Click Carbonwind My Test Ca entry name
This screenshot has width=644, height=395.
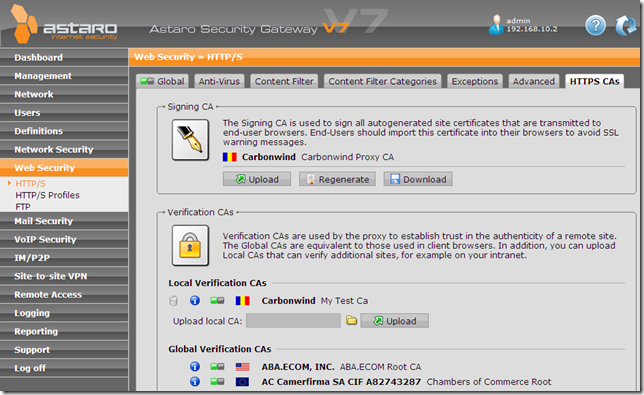tap(315, 301)
